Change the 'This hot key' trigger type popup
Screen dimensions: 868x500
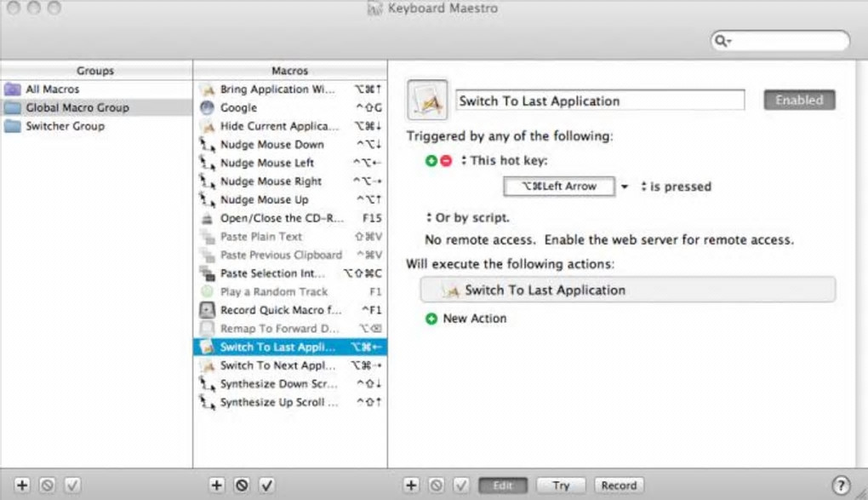coord(505,161)
